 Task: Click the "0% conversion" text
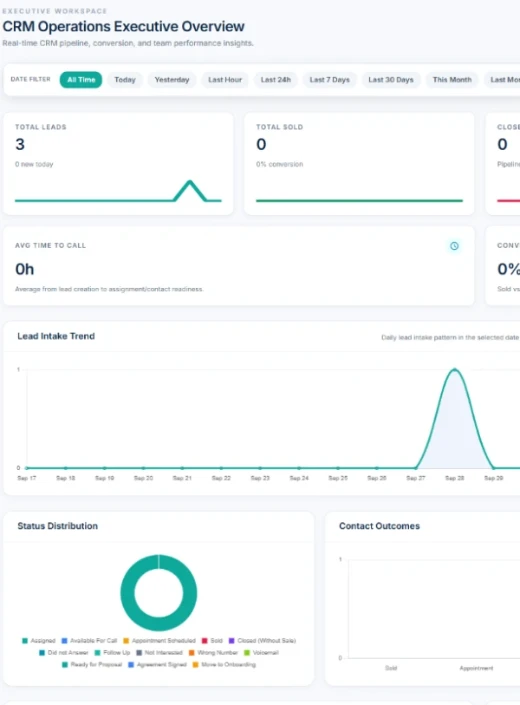point(280,164)
